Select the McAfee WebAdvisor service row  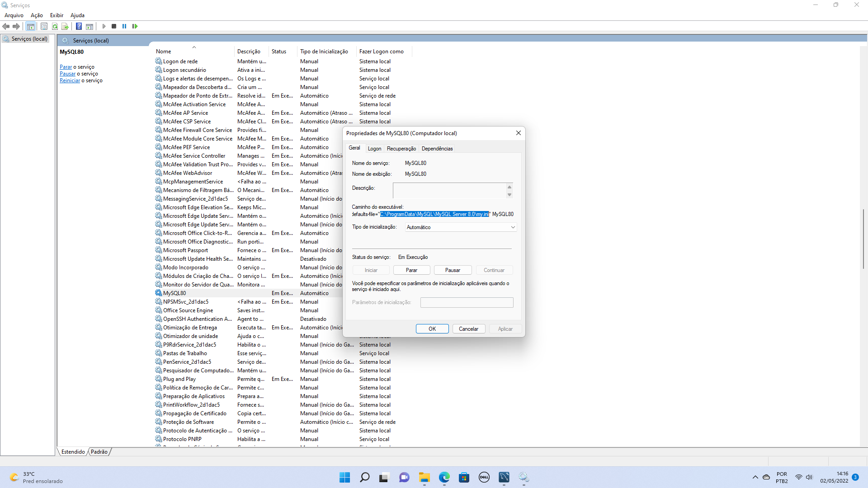pos(248,173)
